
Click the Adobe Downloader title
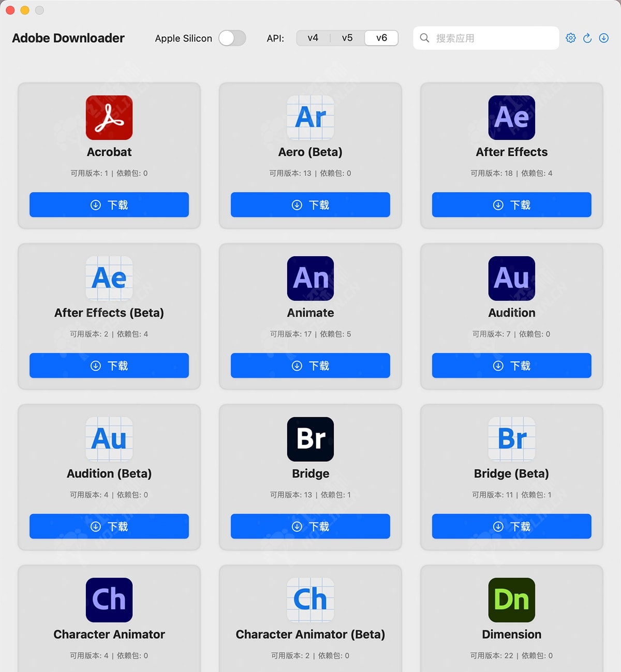point(68,38)
